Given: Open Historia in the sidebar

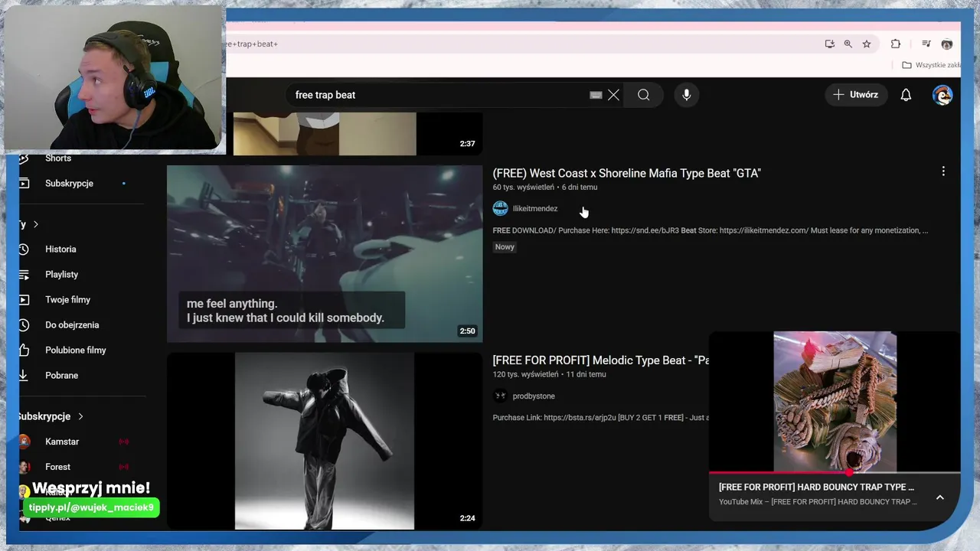Looking at the screenshot, I should coord(60,249).
